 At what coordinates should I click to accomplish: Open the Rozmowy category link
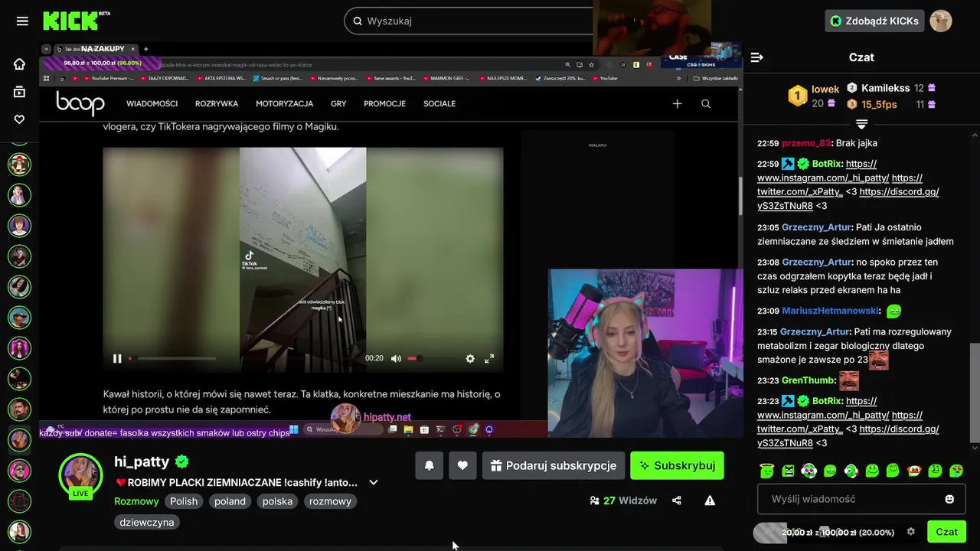click(136, 501)
